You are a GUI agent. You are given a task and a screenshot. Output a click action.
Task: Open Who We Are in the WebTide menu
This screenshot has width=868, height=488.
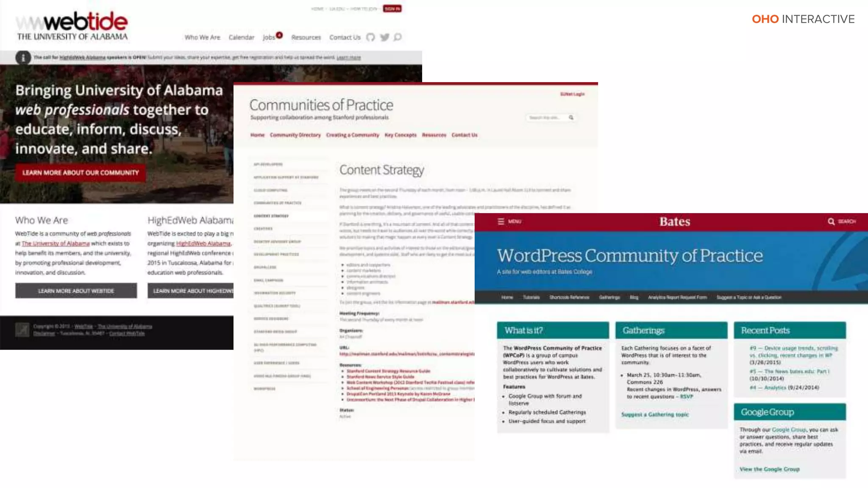pyautogui.click(x=202, y=37)
